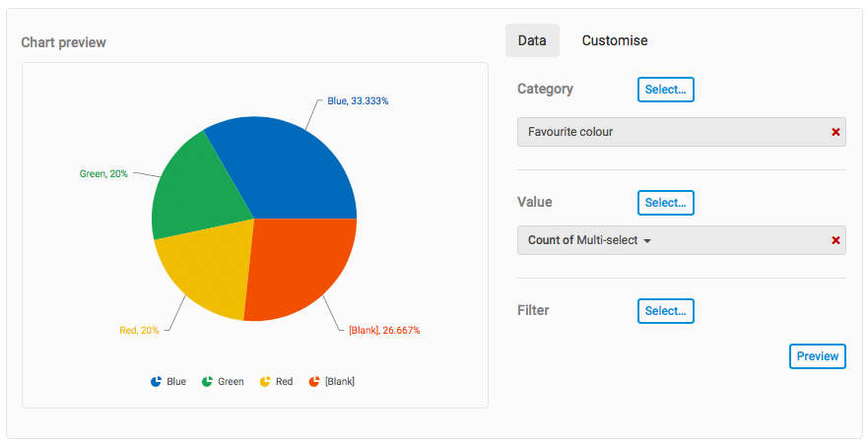Open the Category Select dropdown
868x443 pixels.
[x=665, y=90]
